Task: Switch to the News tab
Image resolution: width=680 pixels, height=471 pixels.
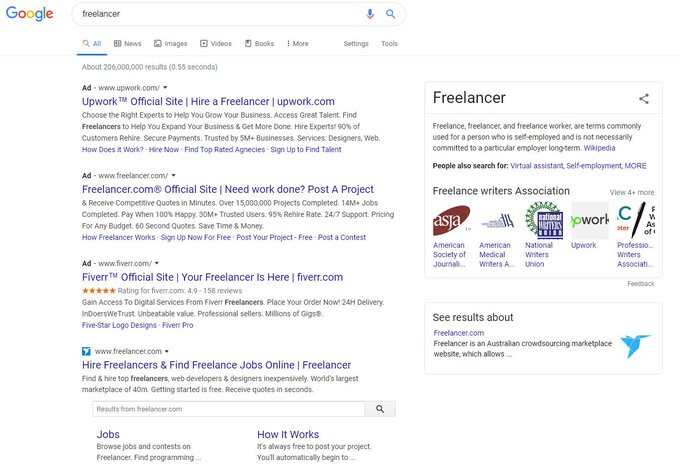Action: 128,43
